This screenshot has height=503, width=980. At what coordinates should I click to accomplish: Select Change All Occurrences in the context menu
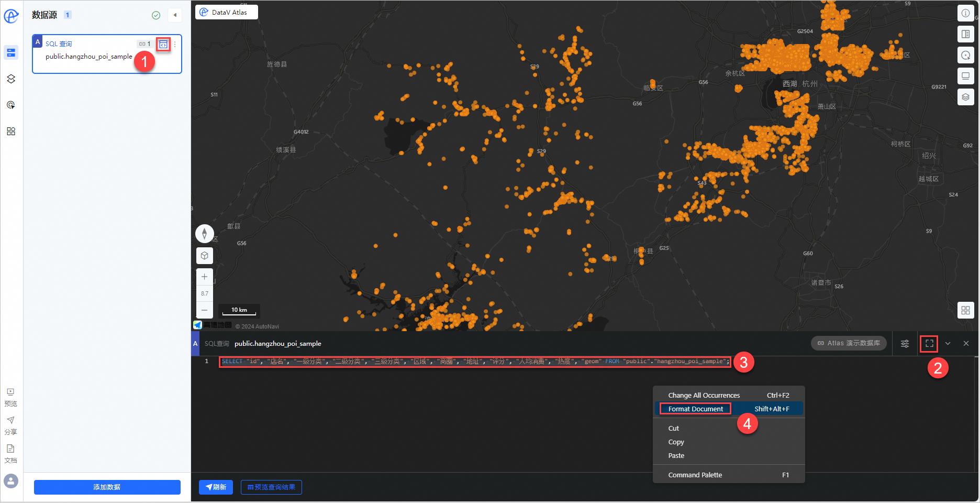point(729,396)
